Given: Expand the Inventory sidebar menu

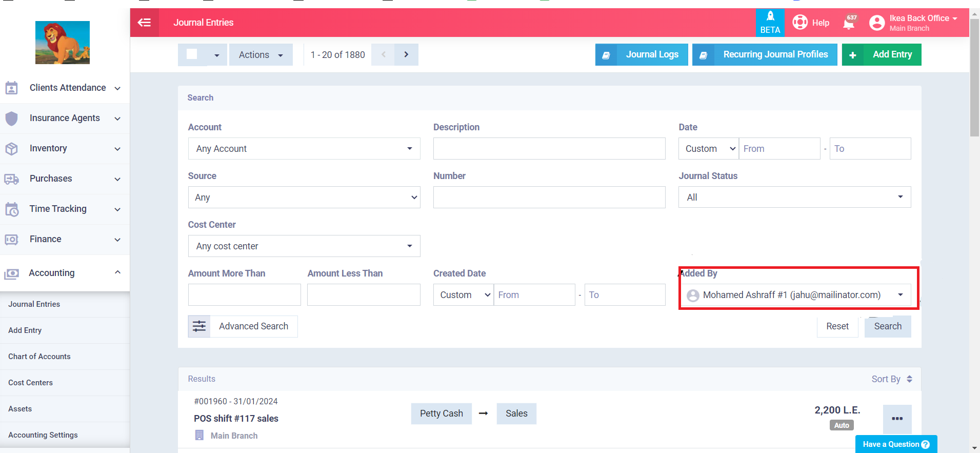Looking at the screenshot, I should click(64, 149).
